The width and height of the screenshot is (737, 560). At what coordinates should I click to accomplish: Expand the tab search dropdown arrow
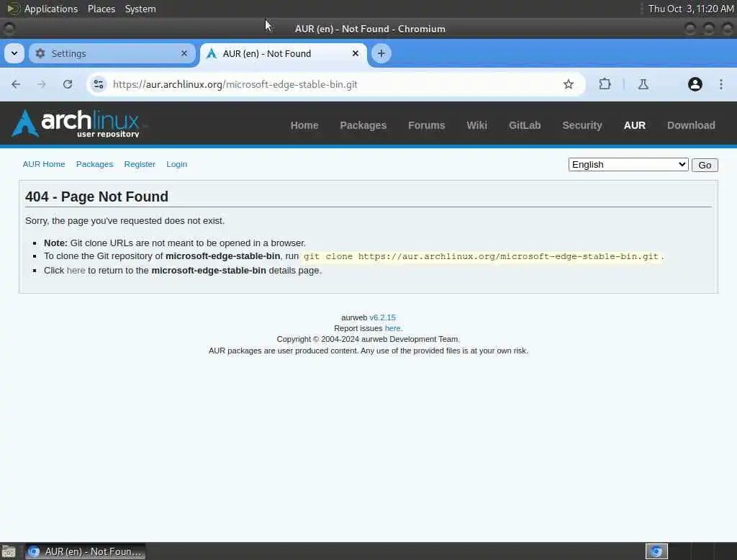point(14,53)
